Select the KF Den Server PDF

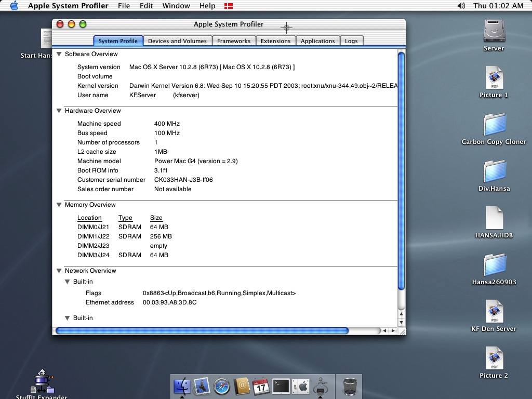click(x=494, y=312)
